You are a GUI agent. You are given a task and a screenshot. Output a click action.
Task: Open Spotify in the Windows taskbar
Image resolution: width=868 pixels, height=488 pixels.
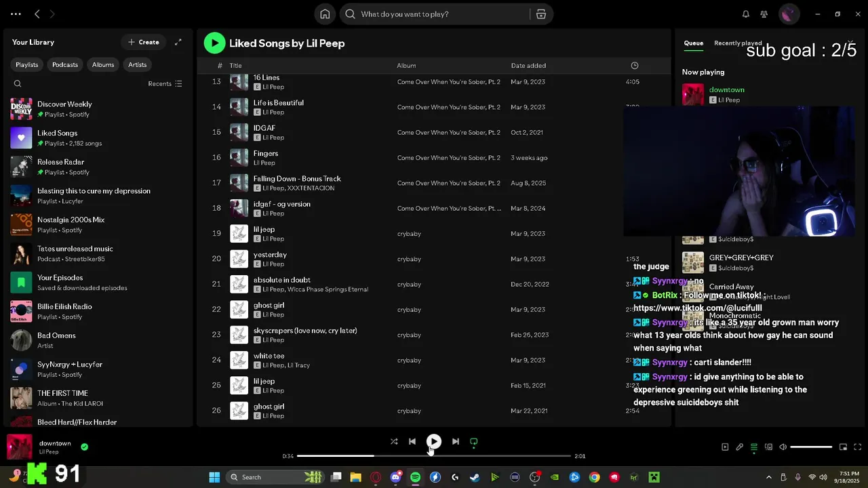[415, 477]
